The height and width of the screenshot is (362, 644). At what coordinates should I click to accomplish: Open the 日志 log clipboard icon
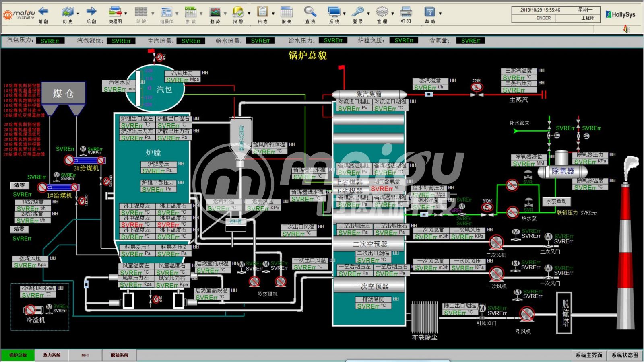pyautogui.click(x=262, y=12)
